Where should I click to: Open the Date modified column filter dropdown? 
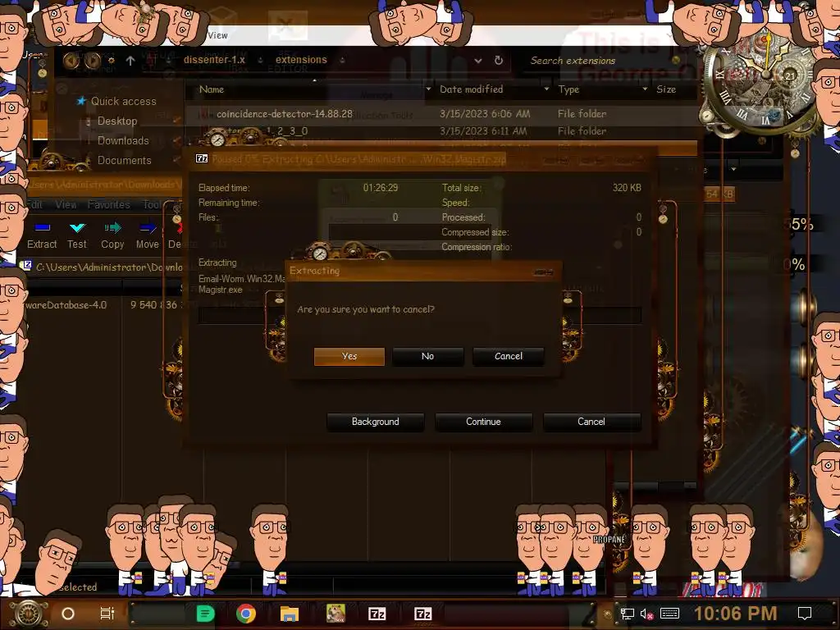tap(546, 89)
